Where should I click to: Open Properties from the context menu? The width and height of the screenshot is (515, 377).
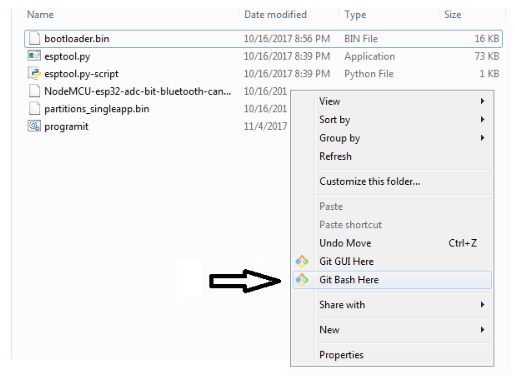(392, 355)
